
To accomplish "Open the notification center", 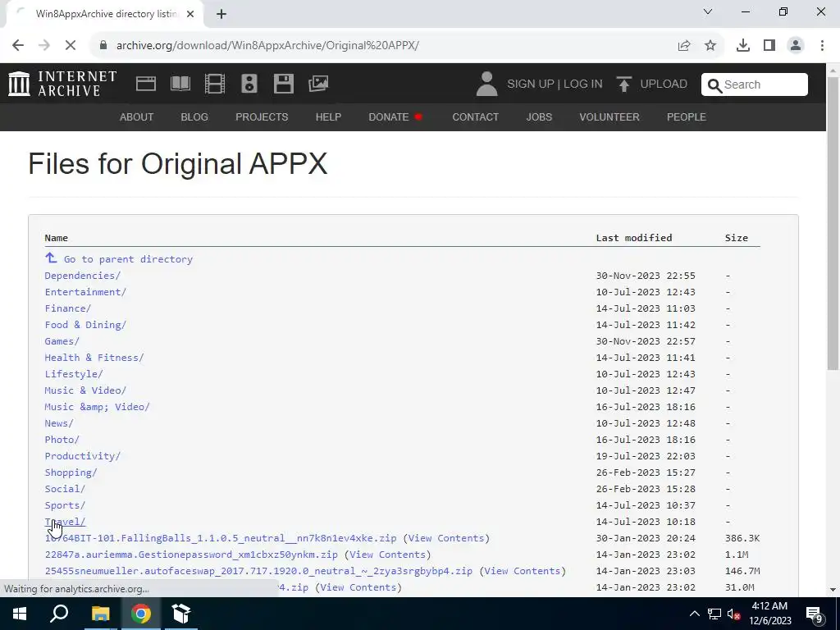I will pos(815,614).
